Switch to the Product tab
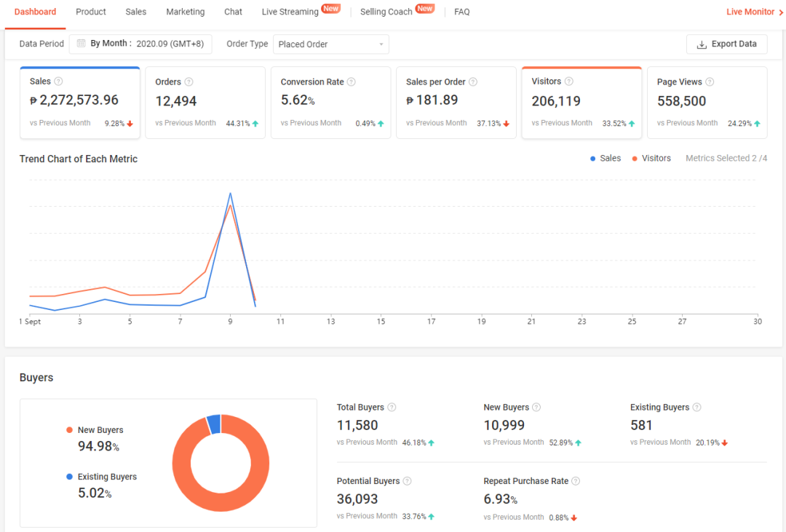 click(x=91, y=12)
